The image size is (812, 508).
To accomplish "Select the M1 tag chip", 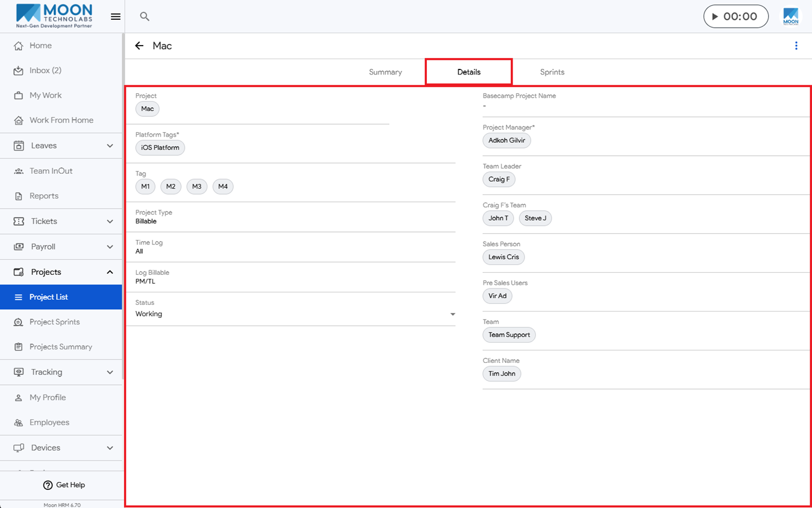I will pos(145,187).
